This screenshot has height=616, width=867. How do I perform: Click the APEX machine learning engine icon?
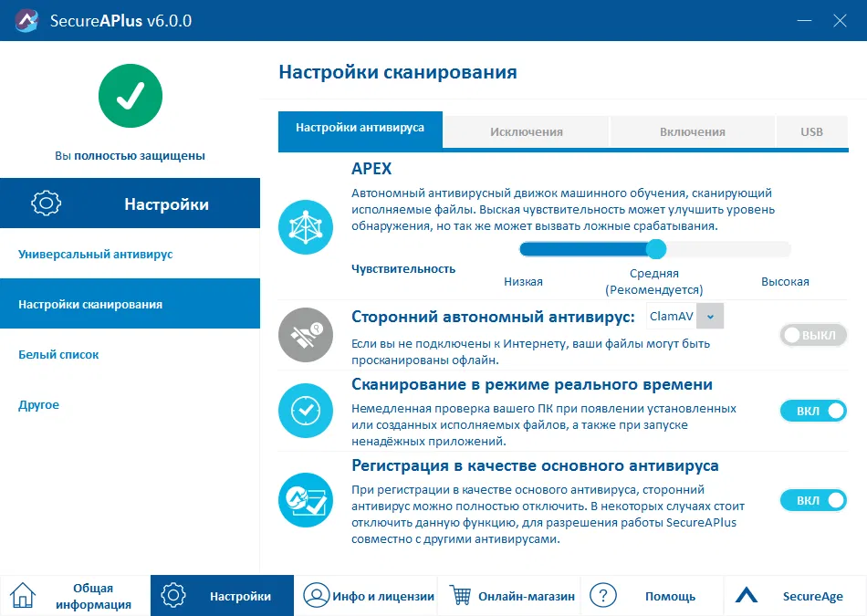[306, 227]
